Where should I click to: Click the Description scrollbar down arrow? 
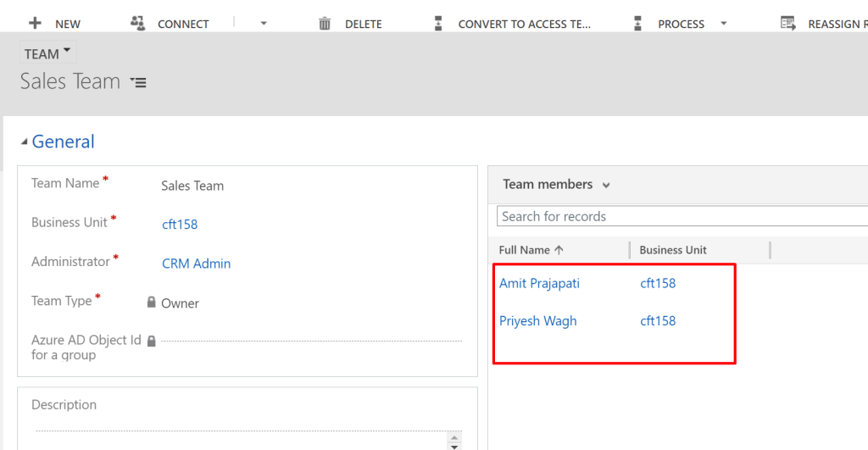coord(454,445)
